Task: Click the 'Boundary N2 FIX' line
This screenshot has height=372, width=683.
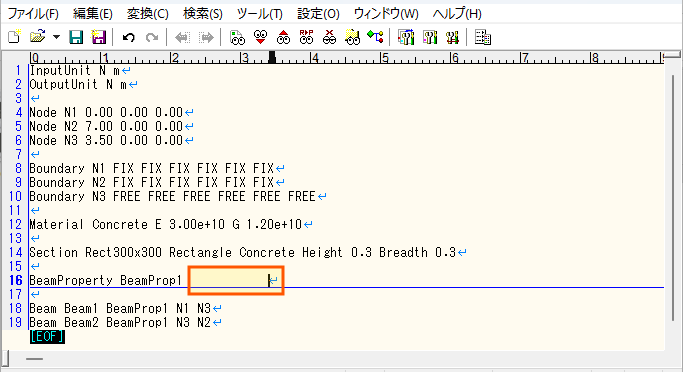Action: pyautogui.click(x=152, y=182)
